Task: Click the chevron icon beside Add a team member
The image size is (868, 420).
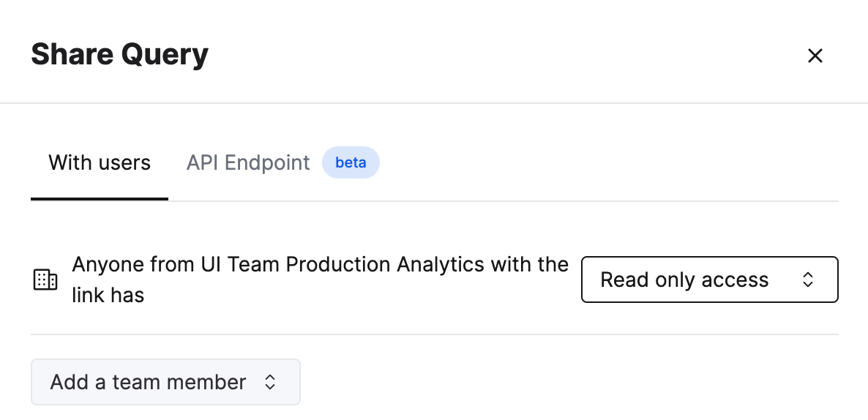Action: [x=270, y=382]
